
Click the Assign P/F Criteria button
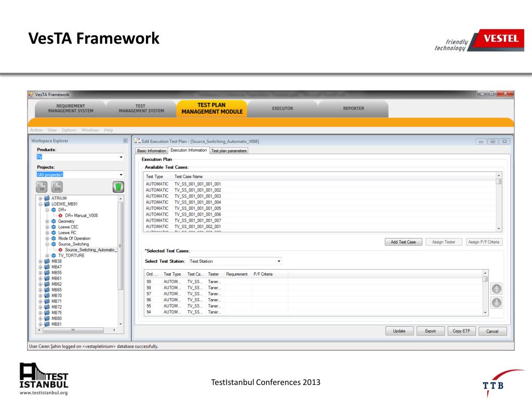(484, 242)
